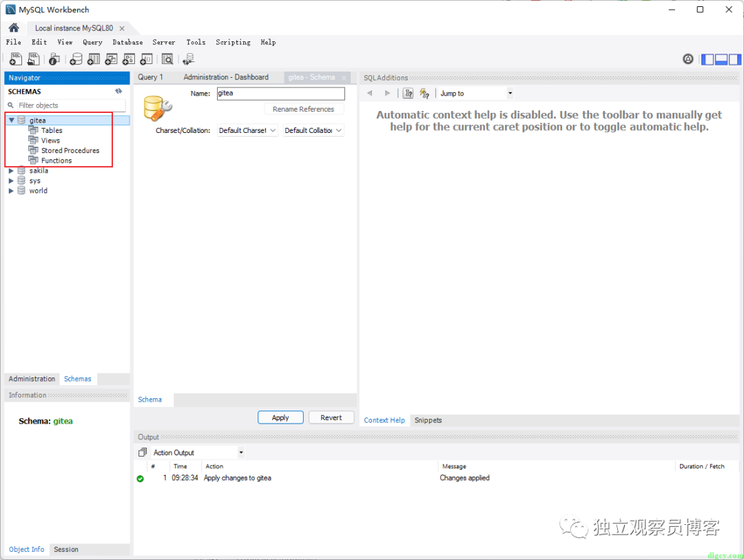Expand the sakila schema
Image resolution: width=744 pixels, height=560 pixels.
coord(12,170)
